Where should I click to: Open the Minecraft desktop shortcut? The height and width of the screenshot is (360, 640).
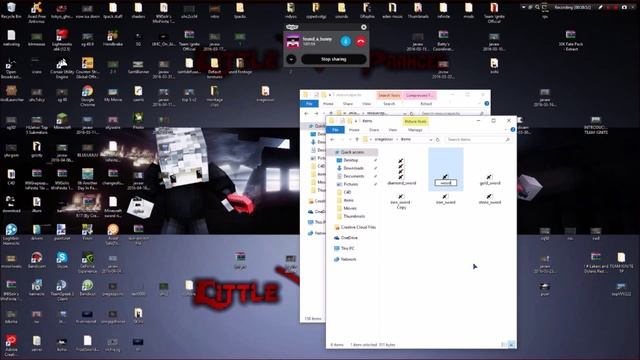point(62,121)
